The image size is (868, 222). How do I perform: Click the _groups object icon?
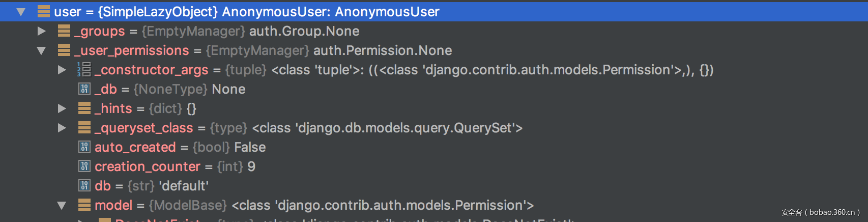64,31
